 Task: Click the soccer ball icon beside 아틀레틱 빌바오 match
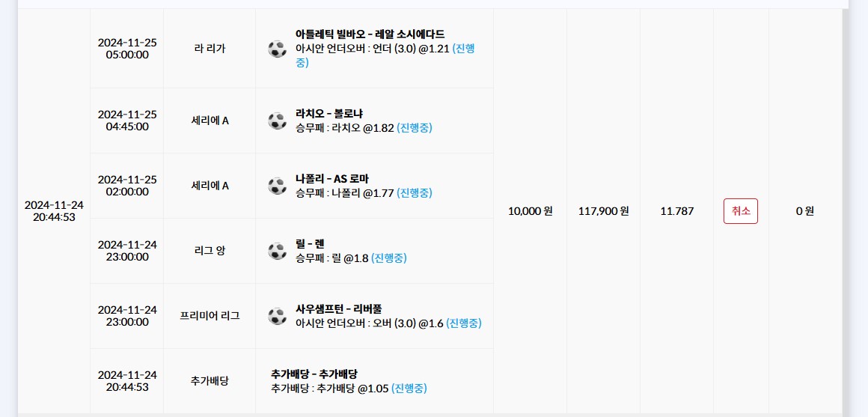coord(277,49)
